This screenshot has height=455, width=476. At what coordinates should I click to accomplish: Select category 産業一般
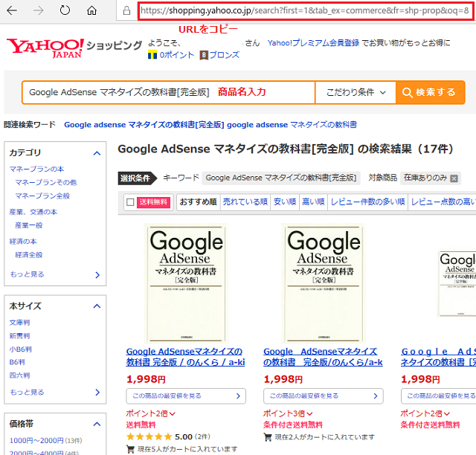(29, 225)
